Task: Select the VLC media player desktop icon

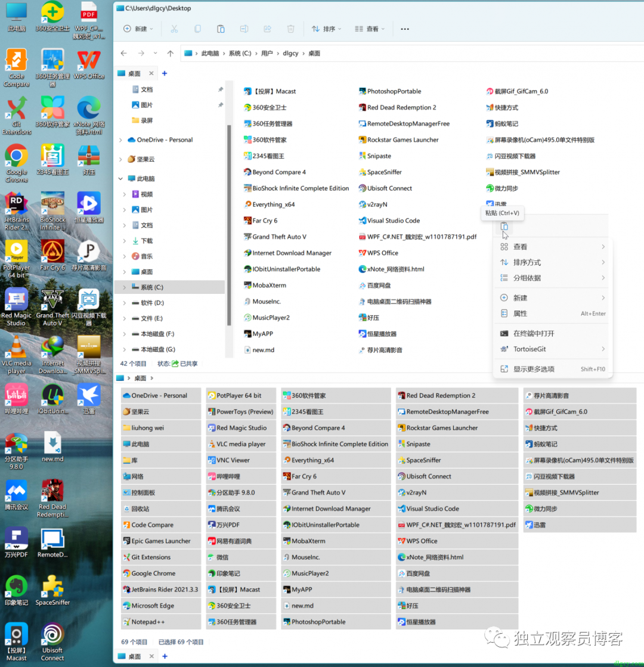Action: click(x=17, y=355)
